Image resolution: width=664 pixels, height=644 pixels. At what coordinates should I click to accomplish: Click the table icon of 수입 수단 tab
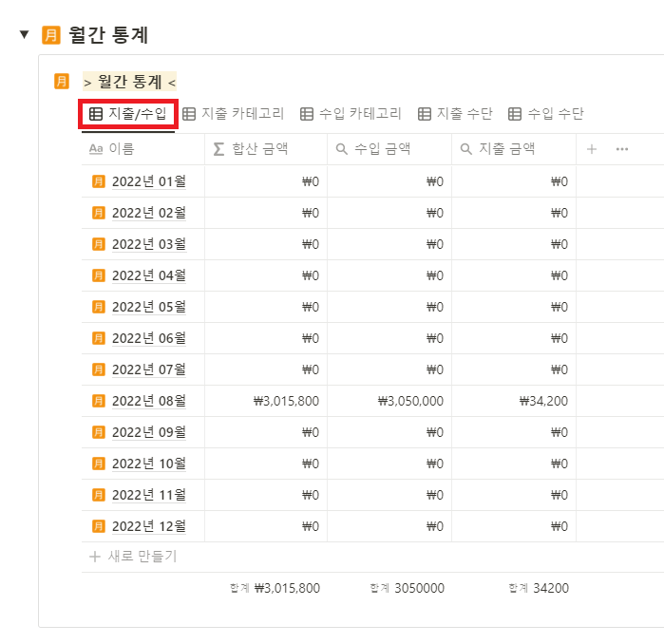tap(515, 114)
